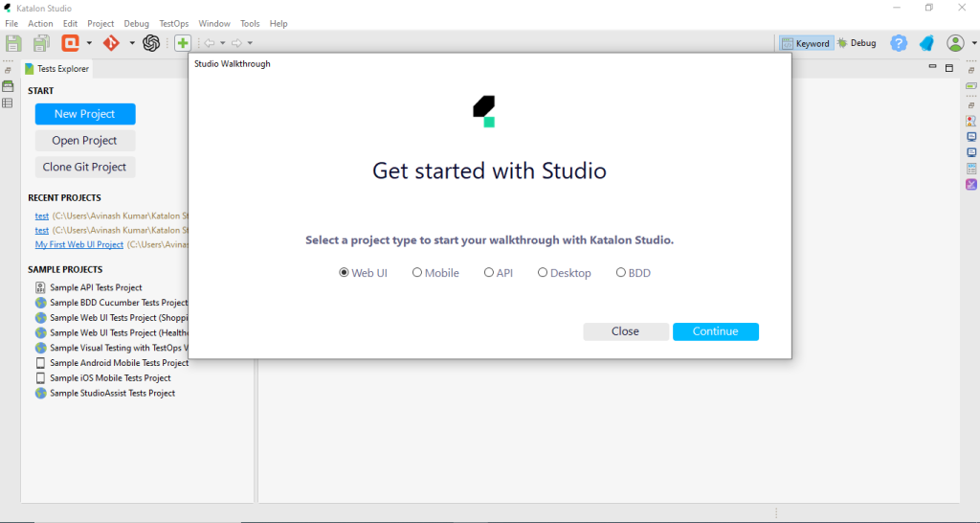Open the TestOps menu
This screenshot has width=980, height=523.
pyautogui.click(x=174, y=24)
